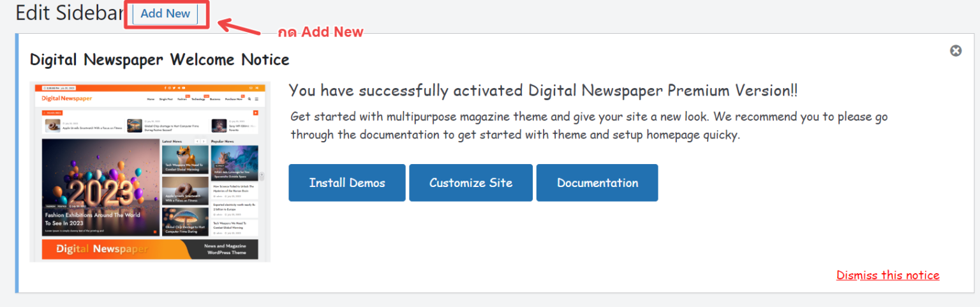
Task: Click the Digital Newspaper Welcome Notice heading
Action: pos(160,60)
